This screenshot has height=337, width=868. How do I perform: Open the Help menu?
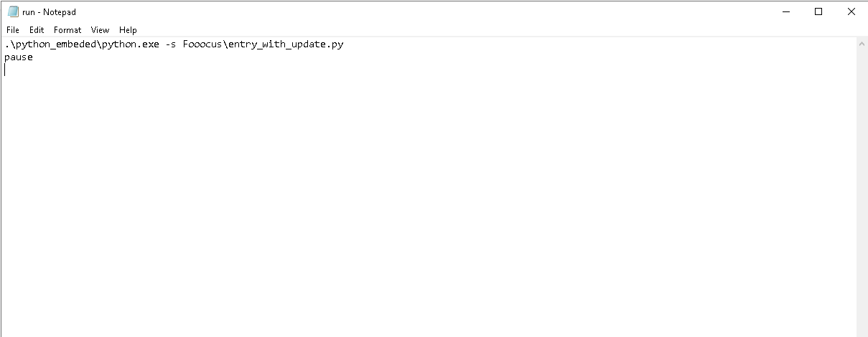128,30
